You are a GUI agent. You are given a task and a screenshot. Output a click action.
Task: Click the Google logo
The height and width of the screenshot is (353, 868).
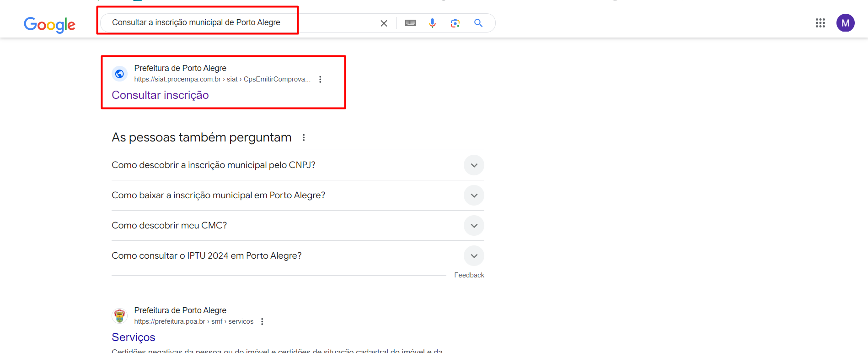click(49, 24)
